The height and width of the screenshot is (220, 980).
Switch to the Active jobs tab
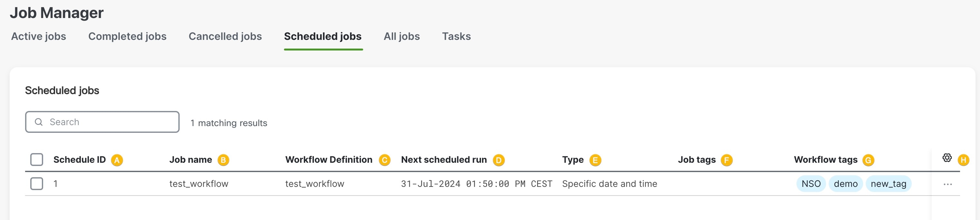point(38,36)
